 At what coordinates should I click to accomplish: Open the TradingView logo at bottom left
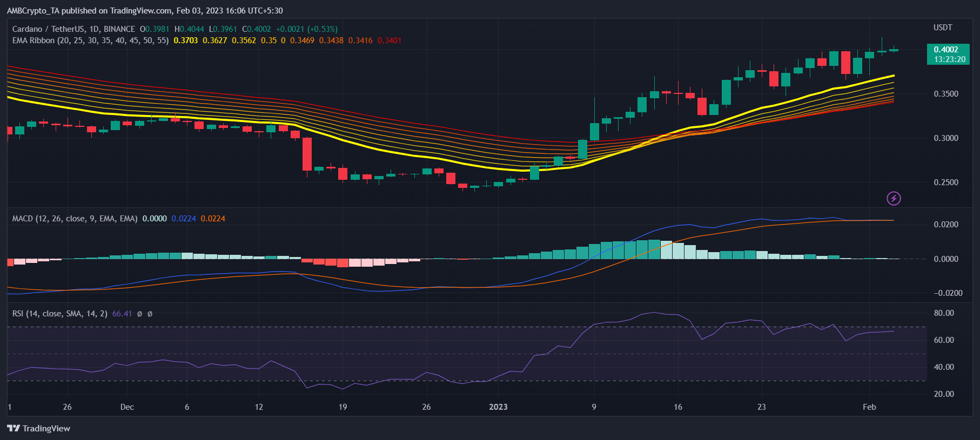tap(38, 428)
